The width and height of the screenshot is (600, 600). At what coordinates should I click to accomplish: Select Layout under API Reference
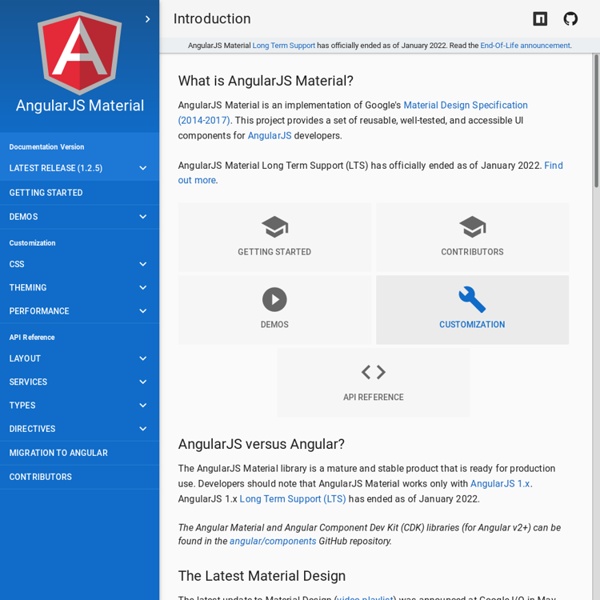click(79, 358)
